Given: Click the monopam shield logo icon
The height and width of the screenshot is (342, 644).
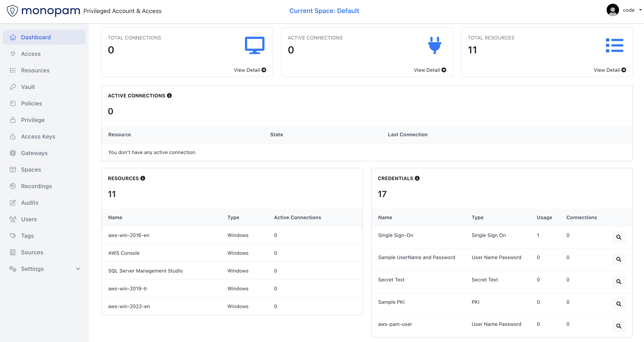Looking at the screenshot, I should coord(12,11).
